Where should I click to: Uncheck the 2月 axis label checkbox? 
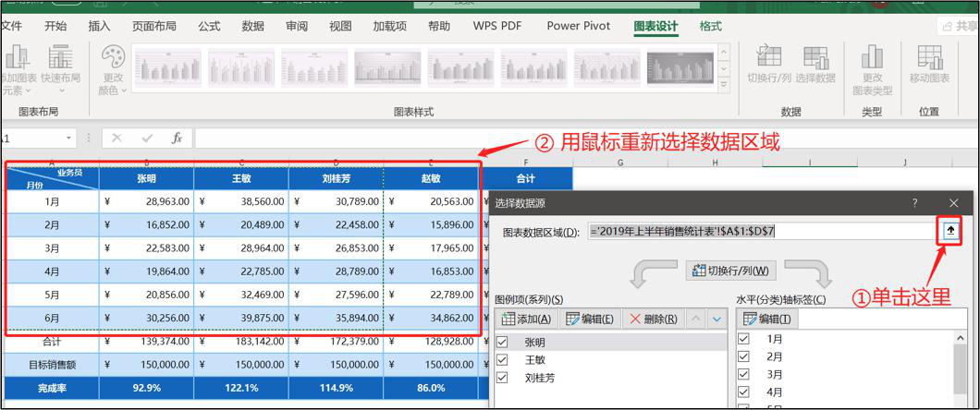pyautogui.click(x=743, y=357)
